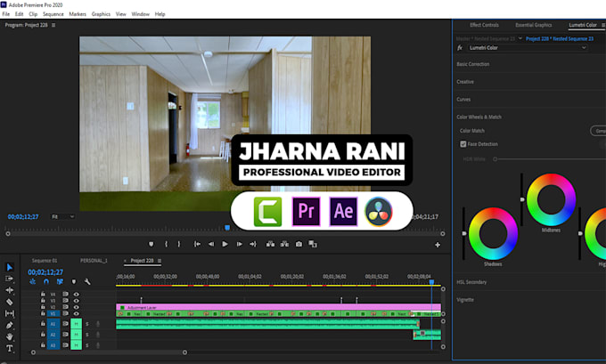
Task: Hide track V4 with eye icon
Action: point(76,294)
